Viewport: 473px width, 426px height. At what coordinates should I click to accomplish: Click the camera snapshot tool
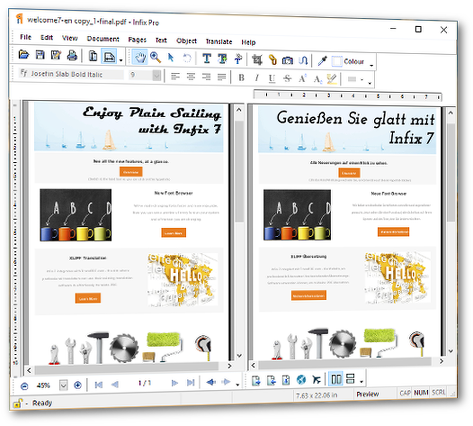point(287,60)
